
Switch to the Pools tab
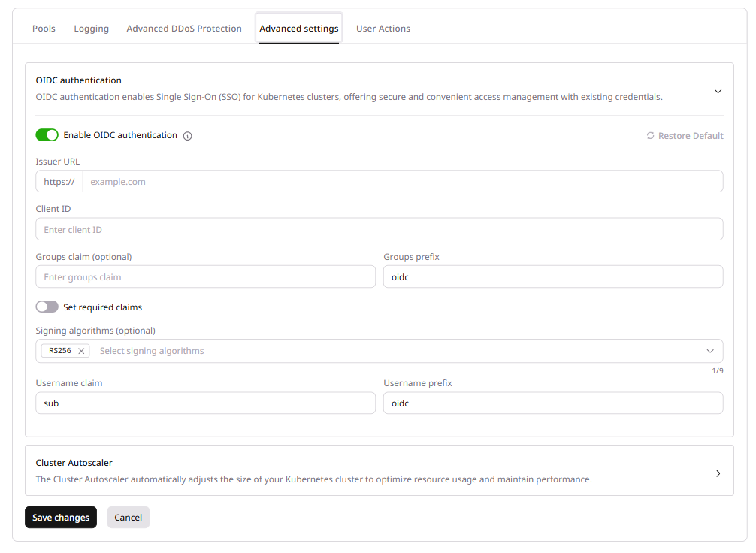[x=44, y=29]
